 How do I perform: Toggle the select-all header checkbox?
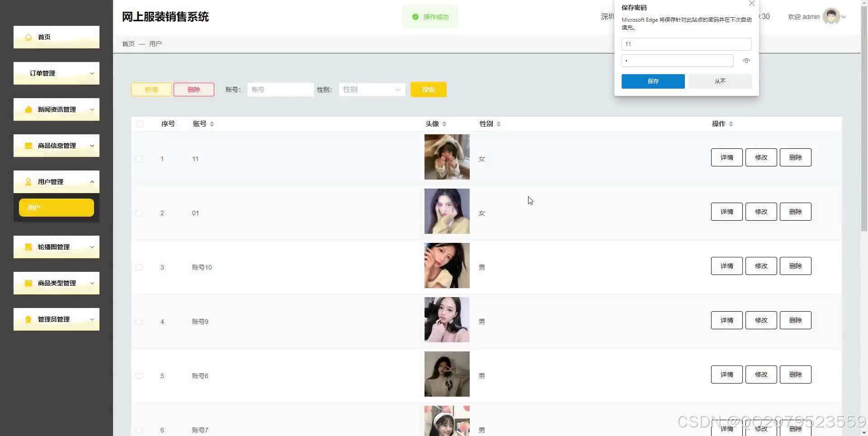pos(140,124)
